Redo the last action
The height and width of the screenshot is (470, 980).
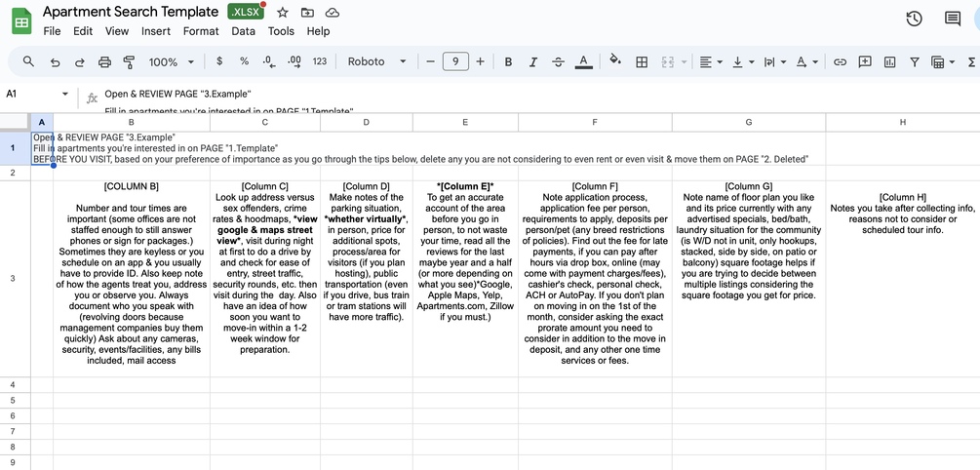tap(80, 61)
